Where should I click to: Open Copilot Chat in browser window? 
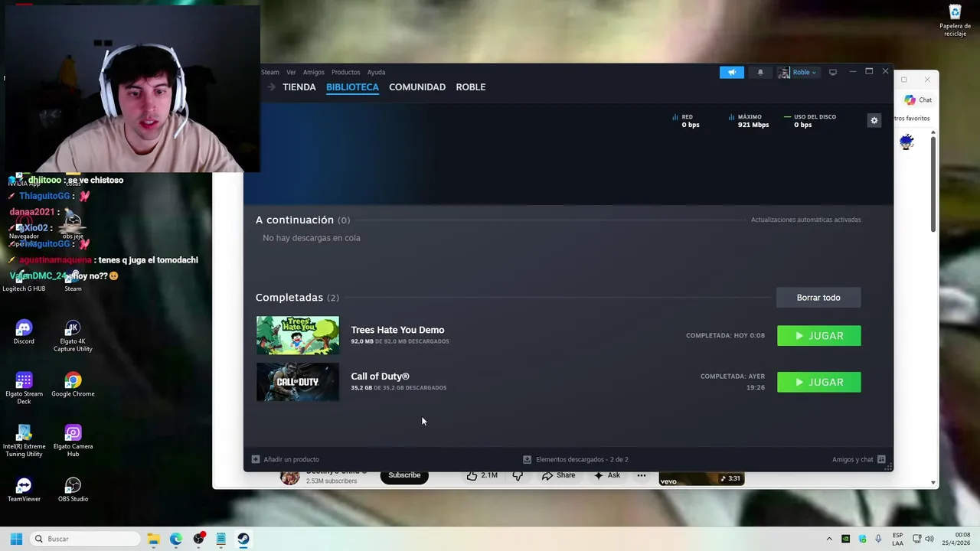click(x=917, y=100)
